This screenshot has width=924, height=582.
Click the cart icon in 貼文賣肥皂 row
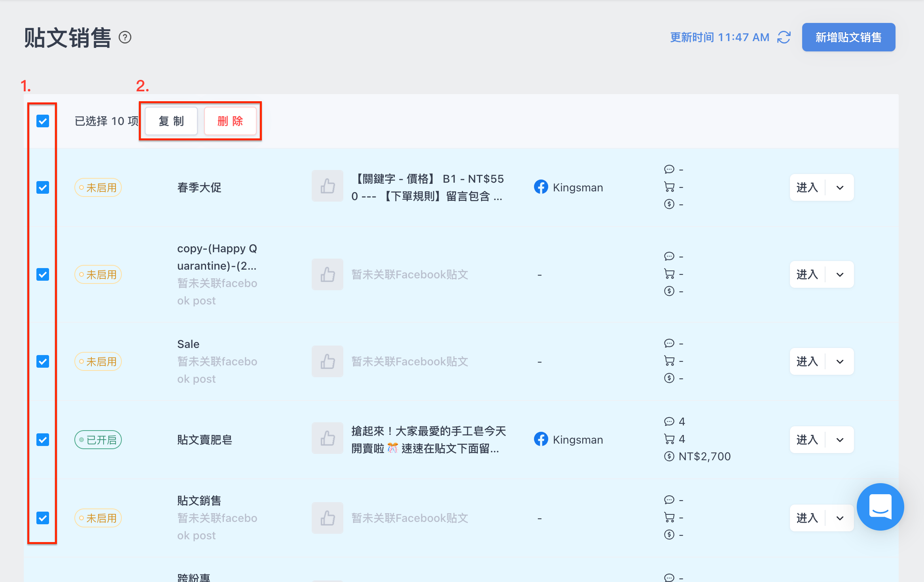[x=669, y=439]
